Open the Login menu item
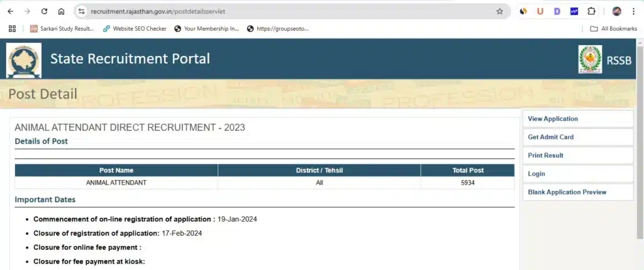Screen dimensions: 644x270 click(578, 173)
